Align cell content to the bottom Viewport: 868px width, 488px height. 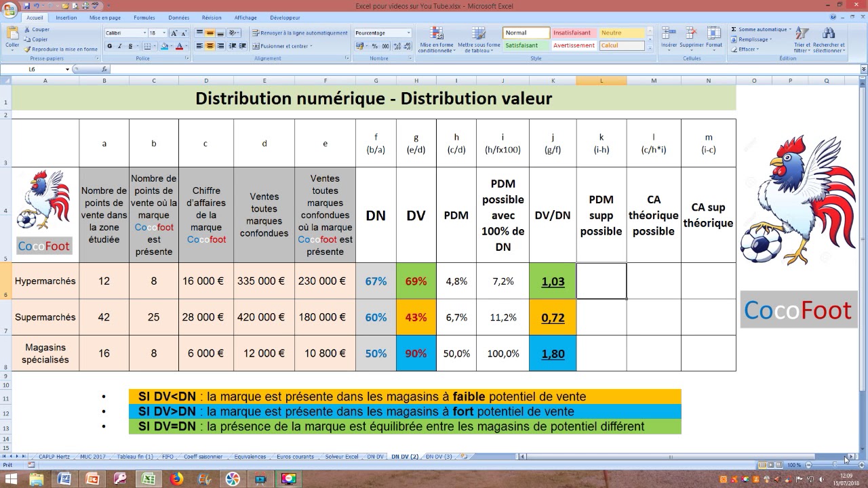(220, 33)
